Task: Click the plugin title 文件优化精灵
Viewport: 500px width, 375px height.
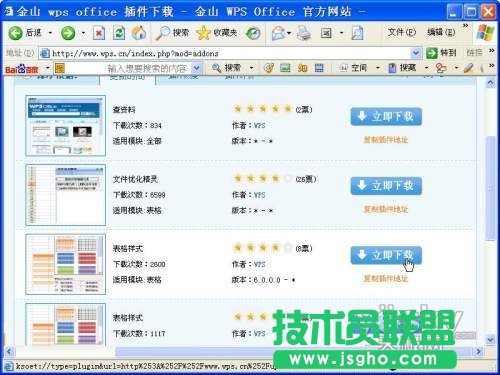Action: (135, 179)
